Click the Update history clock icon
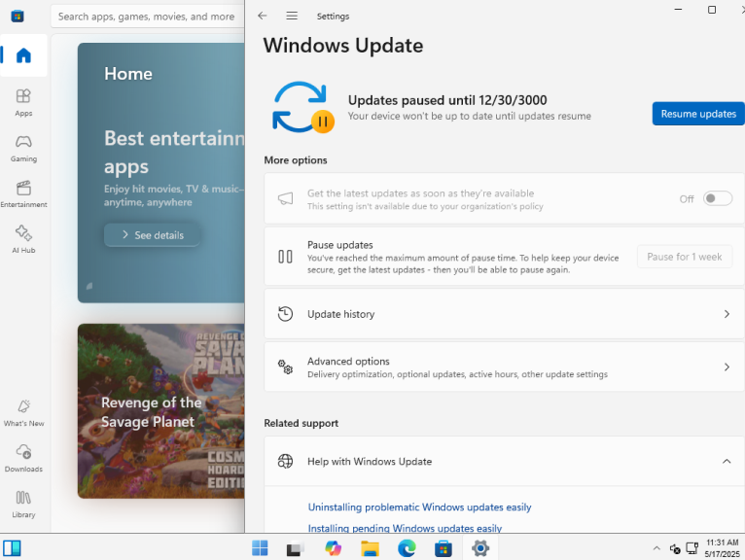Image resolution: width=745 pixels, height=560 pixels. 285,314
